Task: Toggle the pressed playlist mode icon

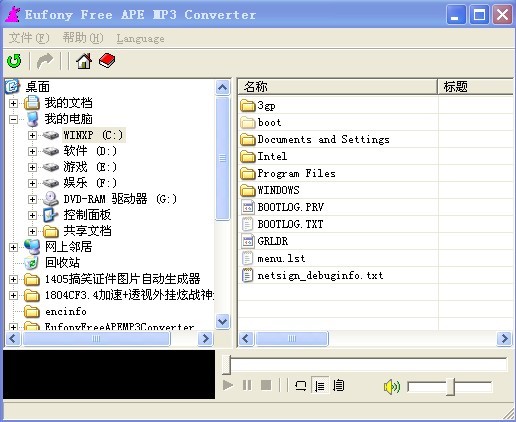Action: 320,386
